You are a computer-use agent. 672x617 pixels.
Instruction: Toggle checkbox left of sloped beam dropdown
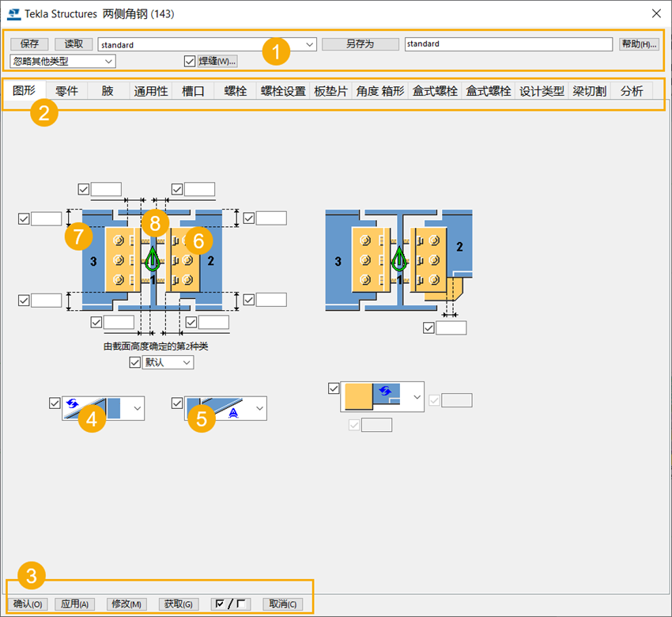pos(177,403)
